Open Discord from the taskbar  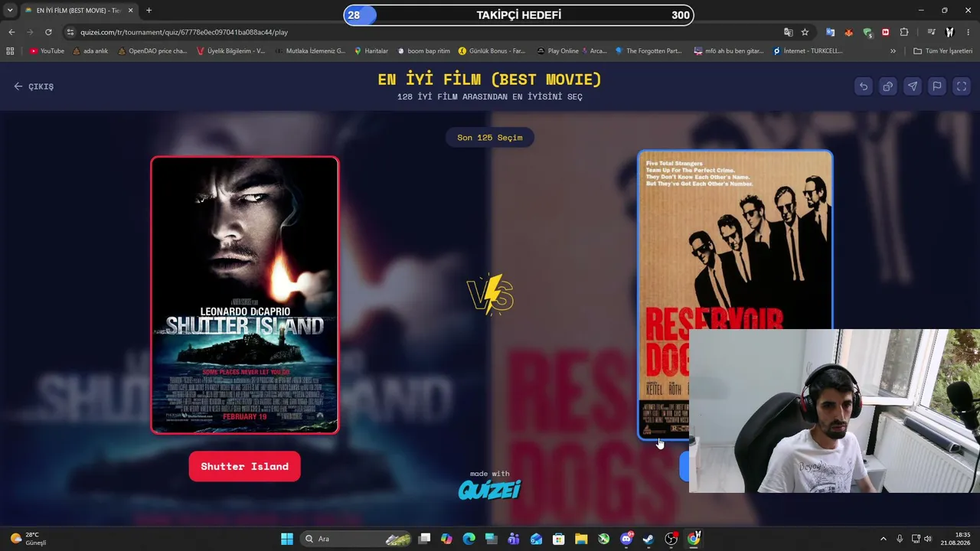626,539
